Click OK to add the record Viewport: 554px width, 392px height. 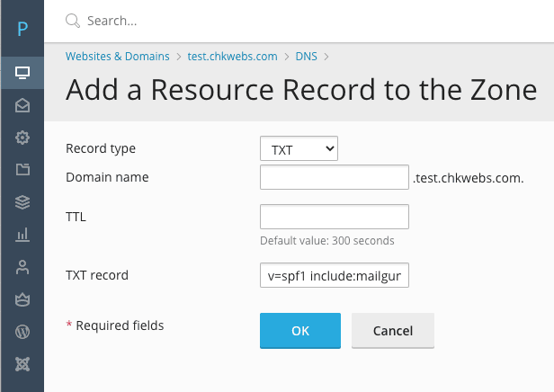click(300, 331)
